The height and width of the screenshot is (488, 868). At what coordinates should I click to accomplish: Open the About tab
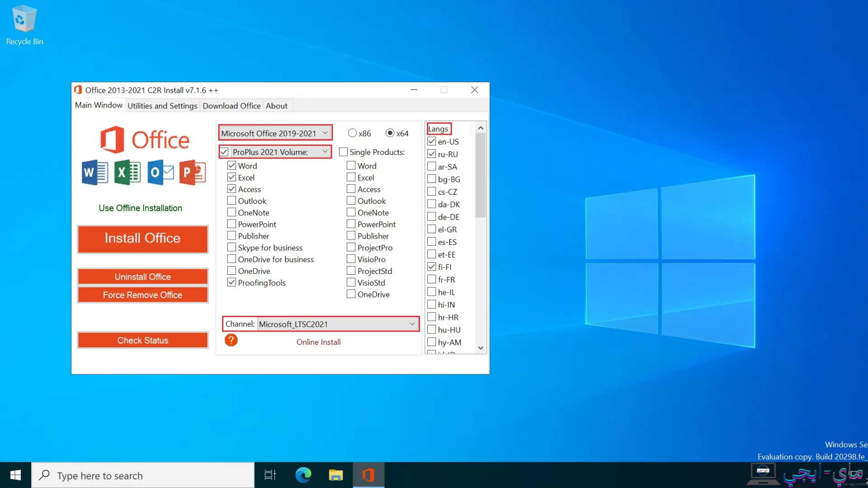click(x=277, y=106)
